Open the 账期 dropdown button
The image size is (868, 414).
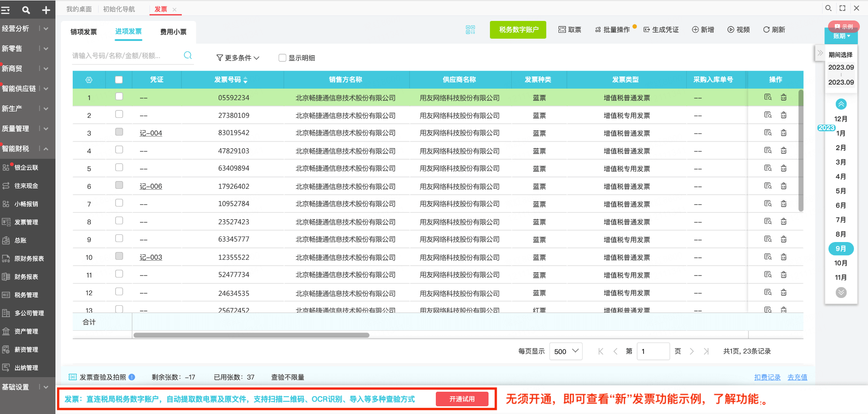tap(841, 36)
